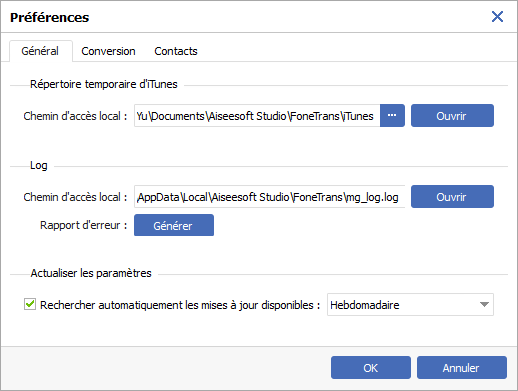Image resolution: width=518 pixels, height=391 pixels.
Task: Click the 'Log' section heading
Action: [x=39, y=165]
